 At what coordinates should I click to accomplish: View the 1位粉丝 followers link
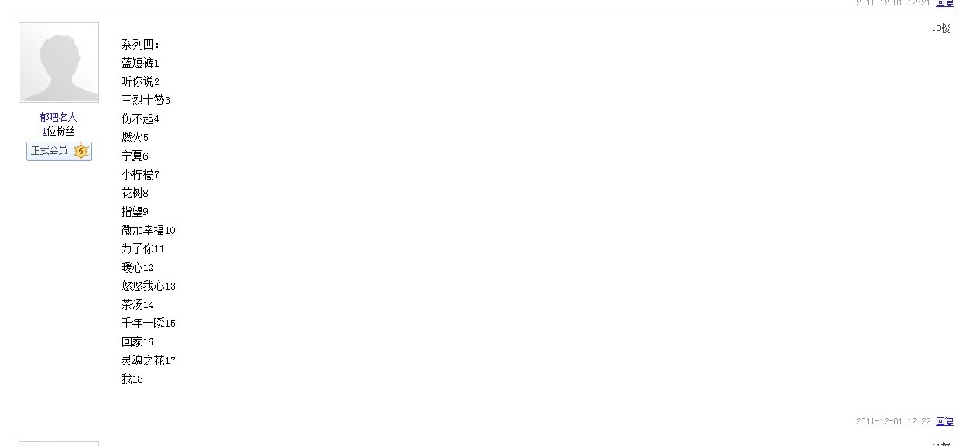pos(59,131)
